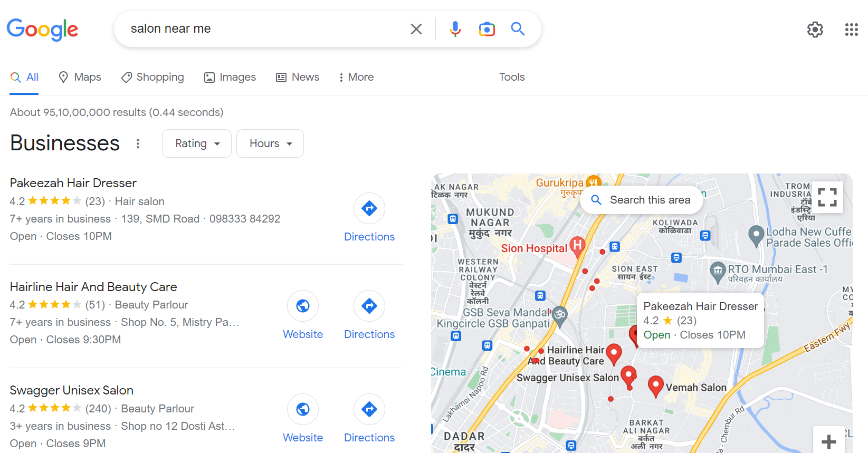Expand the map to fullscreen view
The width and height of the screenshot is (868, 453).
point(827,197)
